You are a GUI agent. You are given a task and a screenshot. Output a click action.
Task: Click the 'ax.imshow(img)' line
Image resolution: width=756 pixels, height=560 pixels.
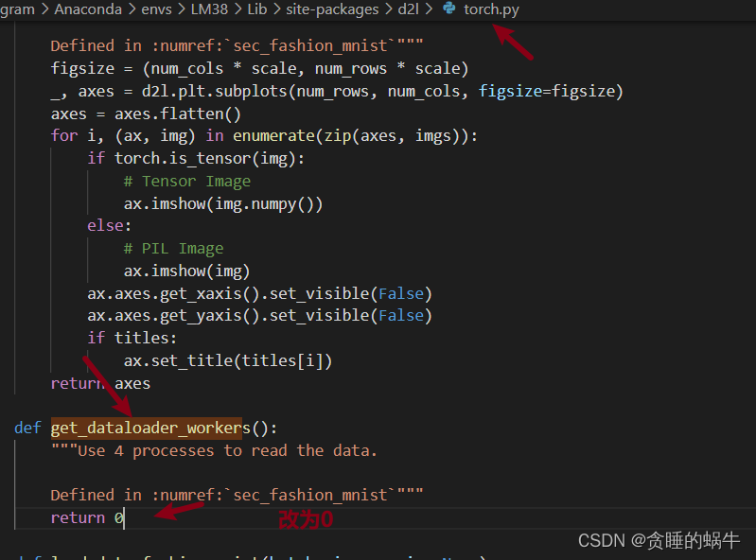[186, 271]
